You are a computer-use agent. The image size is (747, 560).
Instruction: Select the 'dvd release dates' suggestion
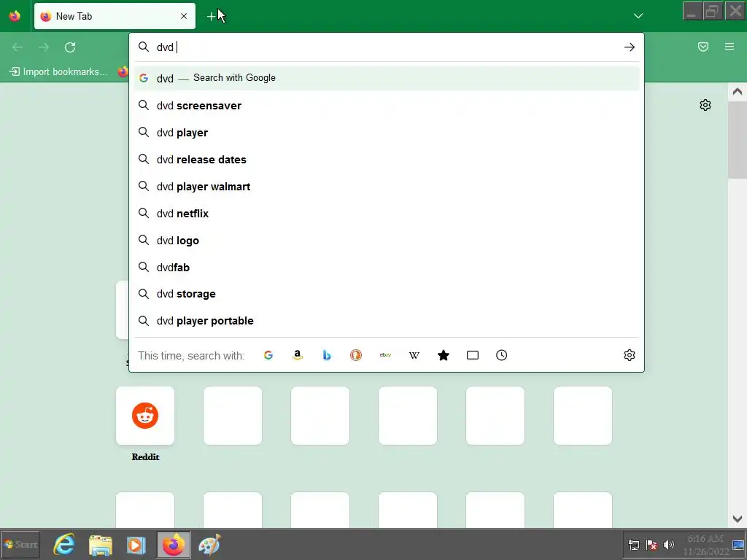point(387,160)
